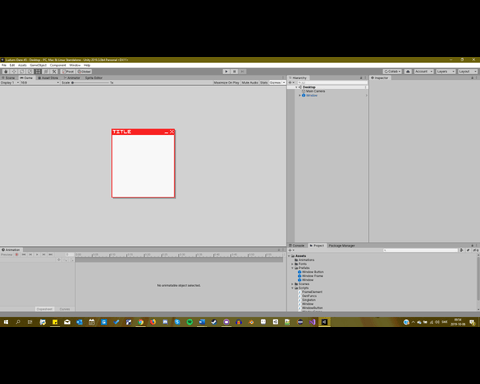Click Search by Type icon in Project
This screenshot has height=384, width=480.
click(x=462, y=250)
